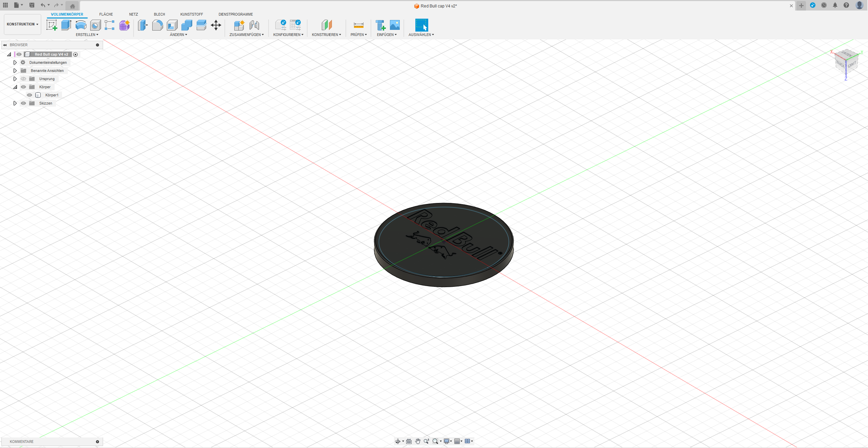Hide the Skizzen folder
The width and height of the screenshot is (868, 448).
click(23, 103)
